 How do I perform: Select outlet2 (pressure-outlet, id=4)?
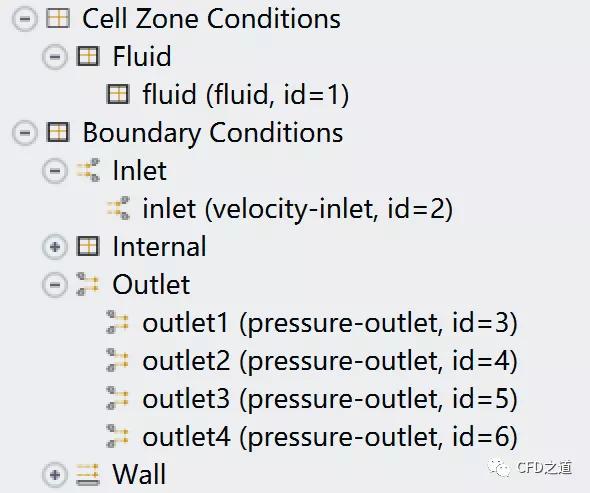coord(330,361)
